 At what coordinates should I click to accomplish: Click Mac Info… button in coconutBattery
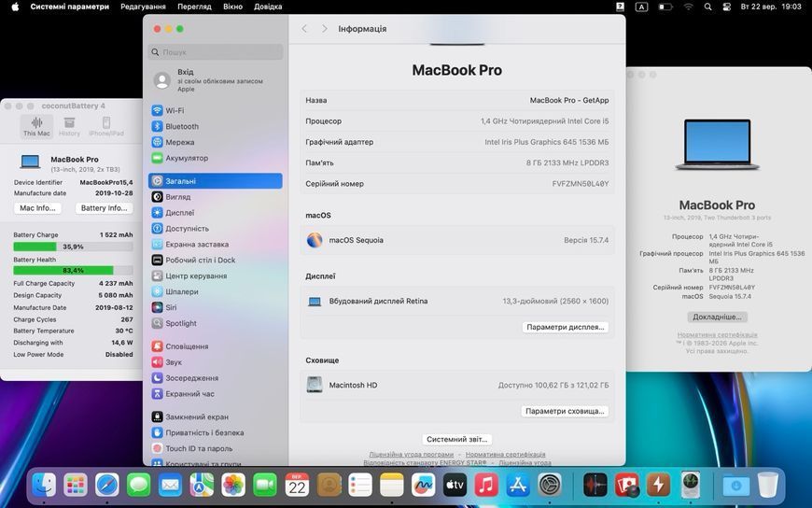[38, 208]
